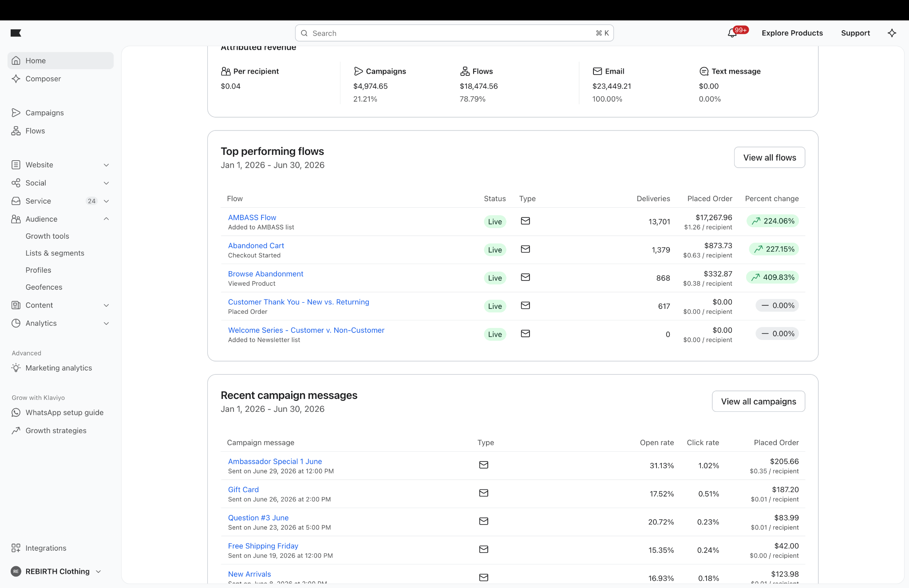Open New Arrivals campaign
This screenshot has height=588, width=909.
pos(249,574)
